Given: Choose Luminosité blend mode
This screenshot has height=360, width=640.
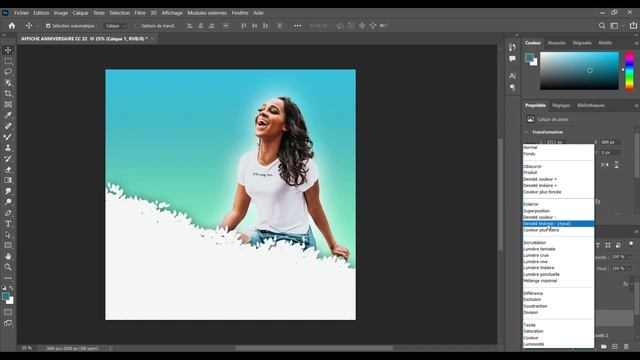Looking at the screenshot, I should [558, 344].
